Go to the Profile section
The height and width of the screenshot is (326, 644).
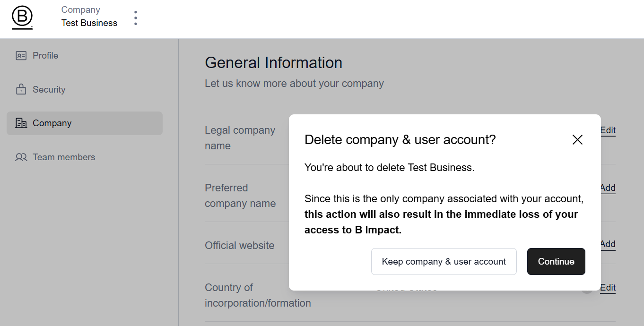tap(45, 56)
